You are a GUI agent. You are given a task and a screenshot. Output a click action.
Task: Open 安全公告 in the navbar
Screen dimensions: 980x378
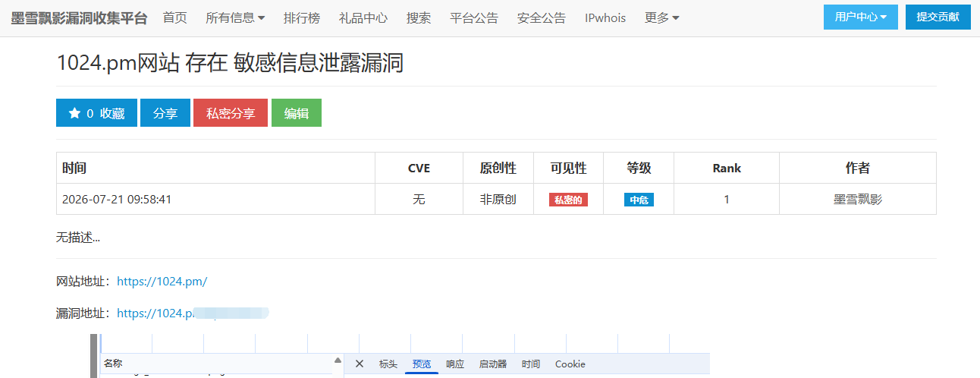pyautogui.click(x=542, y=18)
